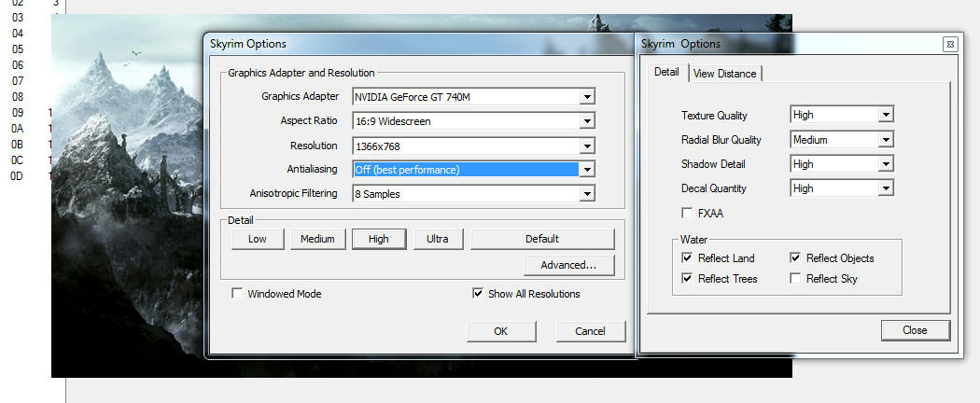The image size is (980, 403).
Task: Close the advanced options window via X icon
Action: (x=949, y=44)
